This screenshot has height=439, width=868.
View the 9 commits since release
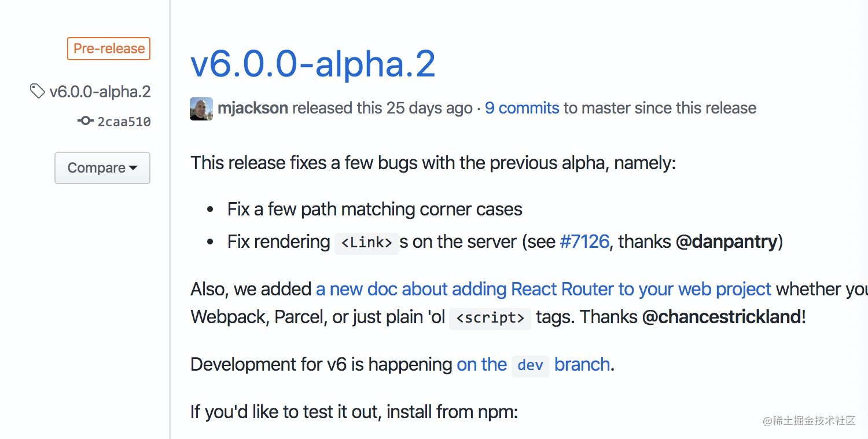[x=522, y=108]
